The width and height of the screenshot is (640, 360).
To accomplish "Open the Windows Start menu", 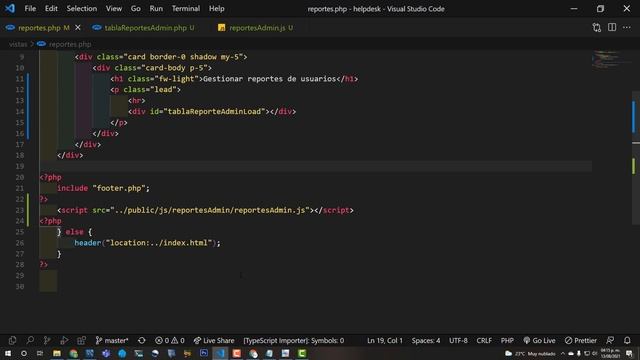I will [8, 353].
